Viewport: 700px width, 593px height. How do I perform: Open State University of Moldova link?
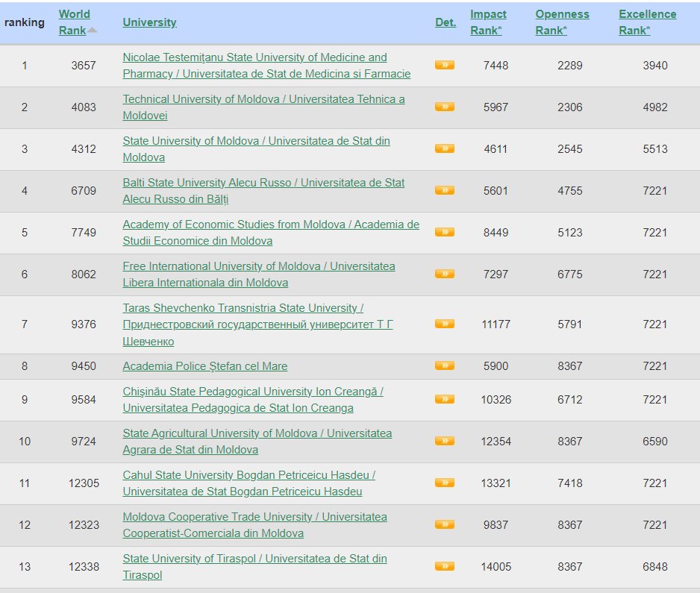click(x=256, y=149)
